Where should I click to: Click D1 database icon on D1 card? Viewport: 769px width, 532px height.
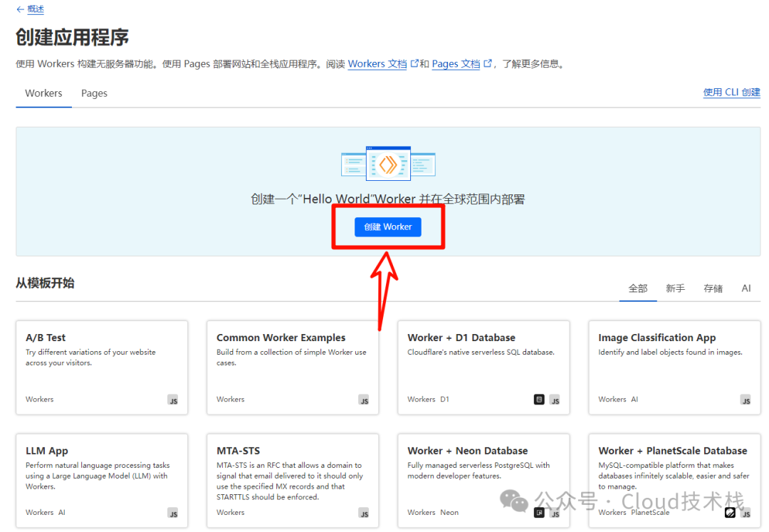(539, 400)
